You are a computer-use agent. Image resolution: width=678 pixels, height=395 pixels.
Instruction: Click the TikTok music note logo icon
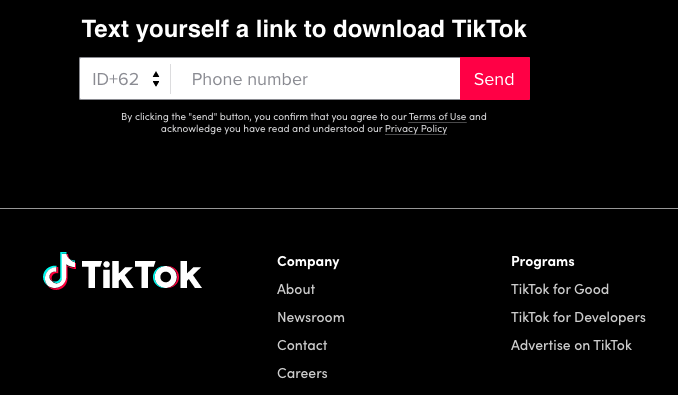[59, 271]
